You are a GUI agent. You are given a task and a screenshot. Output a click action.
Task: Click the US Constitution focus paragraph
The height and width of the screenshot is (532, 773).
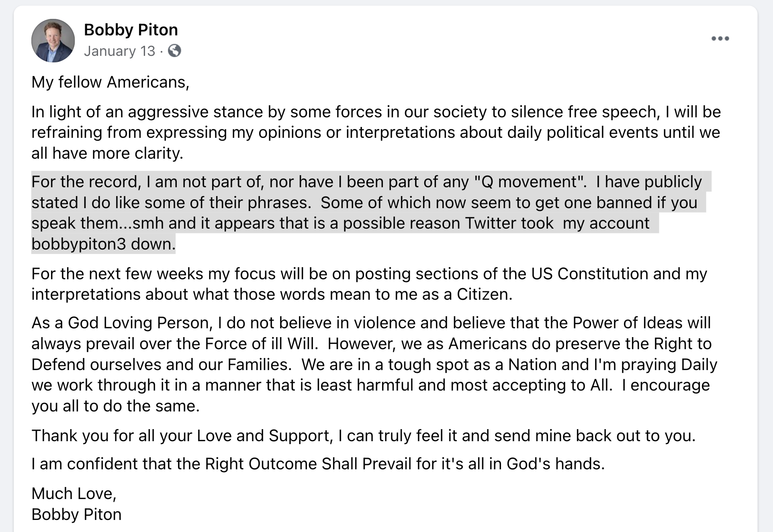tap(362, 284)
